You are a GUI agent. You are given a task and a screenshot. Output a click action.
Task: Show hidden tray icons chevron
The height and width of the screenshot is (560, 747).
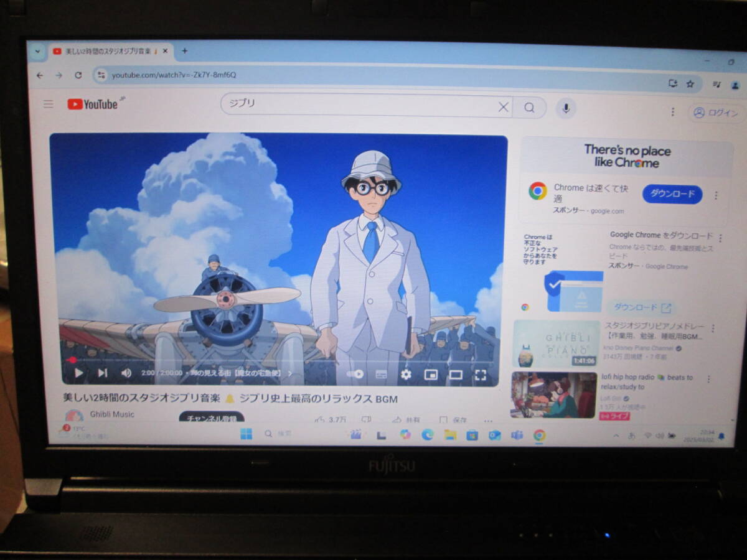coord(616,436)
